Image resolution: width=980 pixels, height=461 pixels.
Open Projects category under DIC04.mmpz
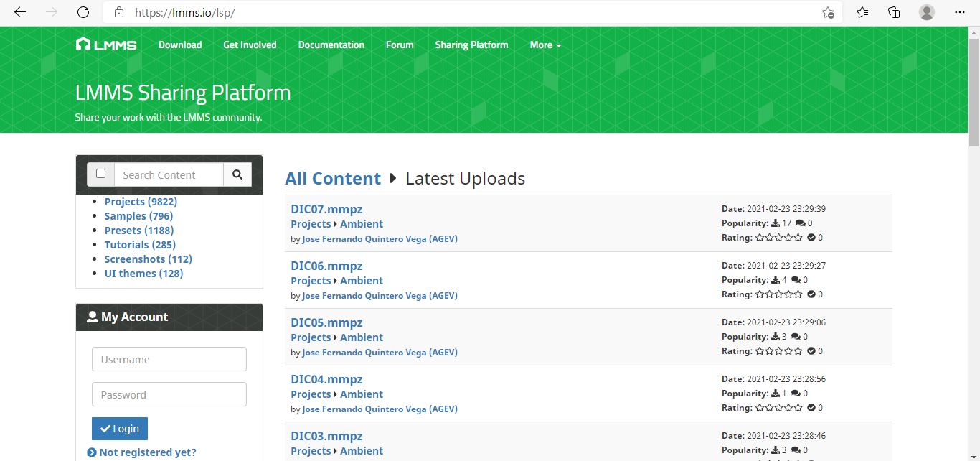pyautogui.click(x=311, y=394)
